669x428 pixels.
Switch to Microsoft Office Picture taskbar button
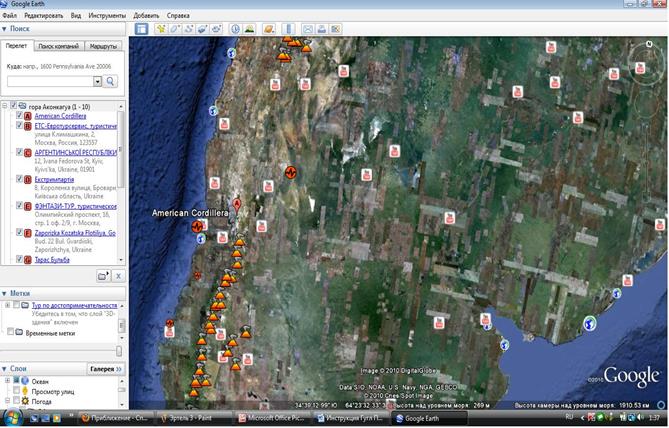pyautogui.click(x=273, y=418)
